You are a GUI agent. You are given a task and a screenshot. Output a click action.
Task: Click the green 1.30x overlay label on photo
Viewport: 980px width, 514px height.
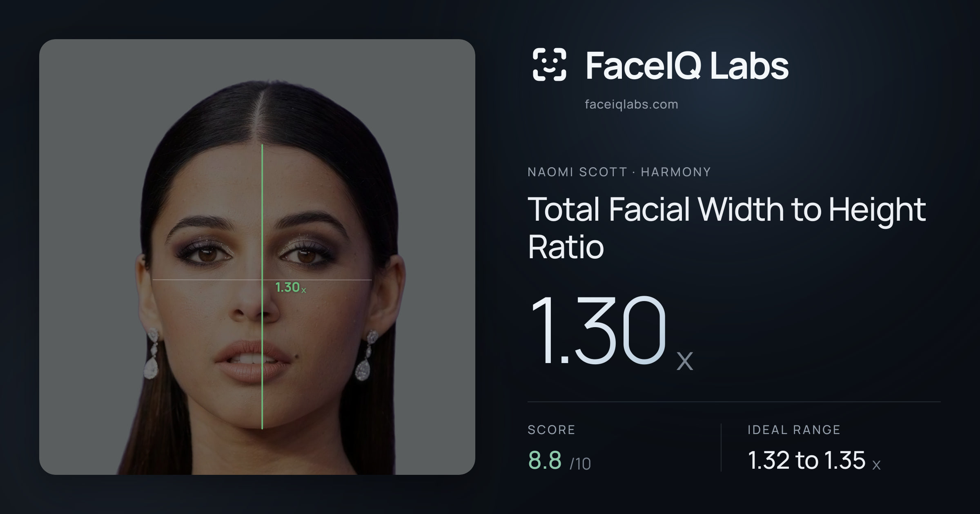coord(290,288)
